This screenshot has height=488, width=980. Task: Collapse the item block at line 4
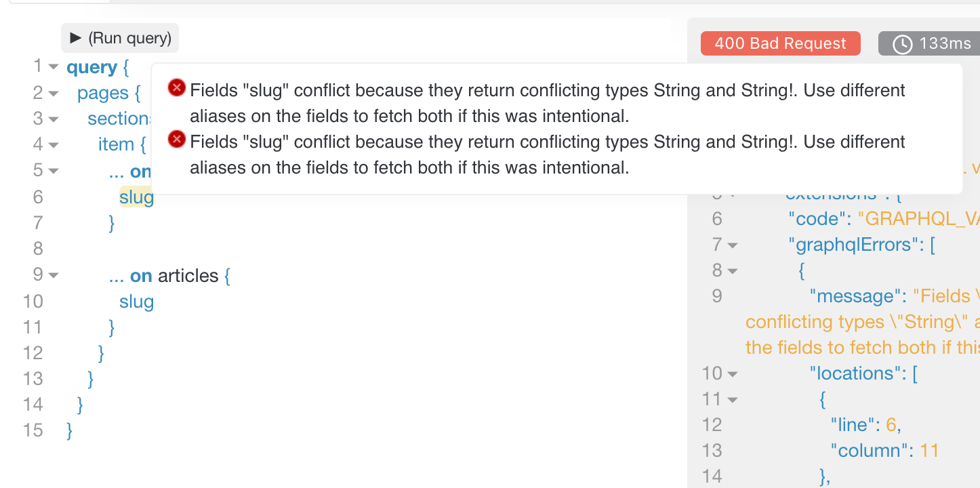tap(52, 144)
